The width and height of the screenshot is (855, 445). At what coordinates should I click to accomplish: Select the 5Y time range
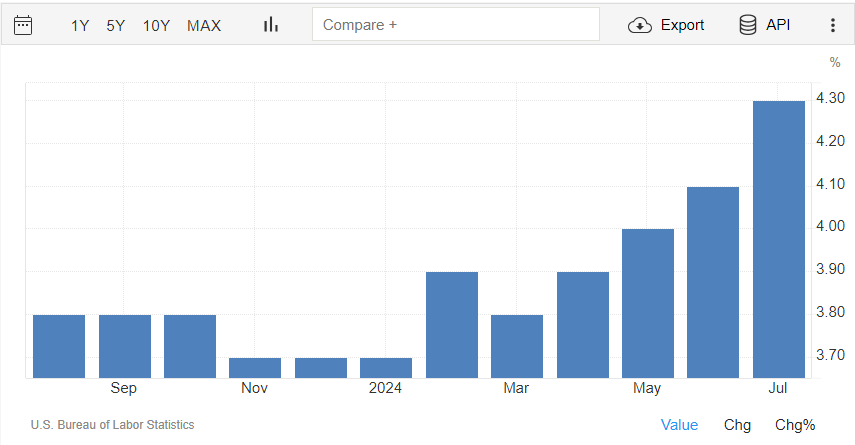point(116,26)
